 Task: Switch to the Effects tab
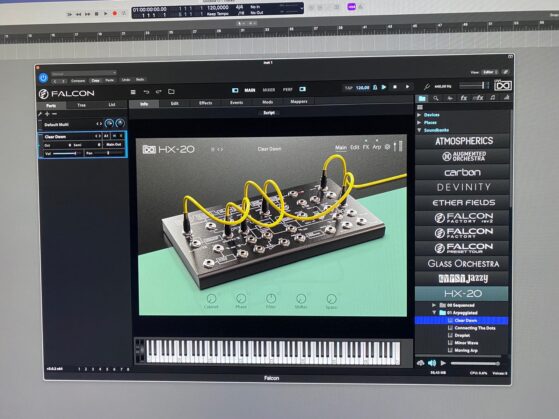click(205, 103)
